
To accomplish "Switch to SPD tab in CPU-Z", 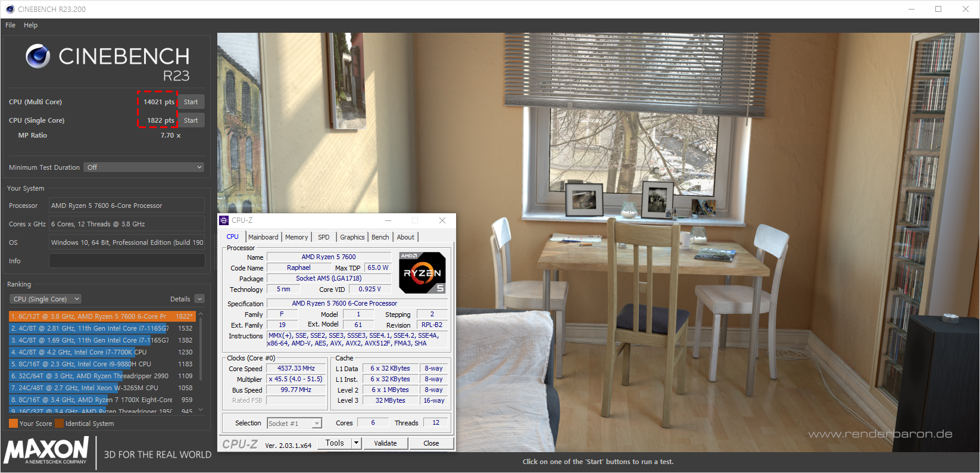I will (324, 237).
